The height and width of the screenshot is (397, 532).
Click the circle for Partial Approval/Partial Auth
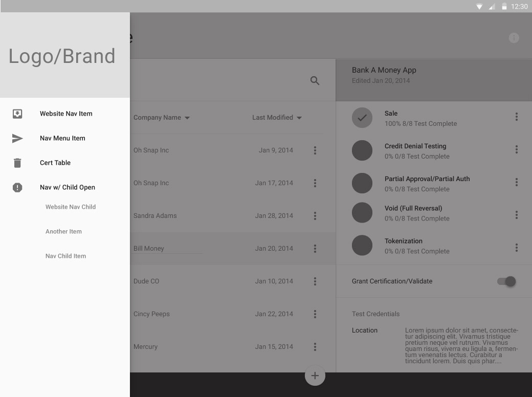pyautogui.click(x=362, y=183)
